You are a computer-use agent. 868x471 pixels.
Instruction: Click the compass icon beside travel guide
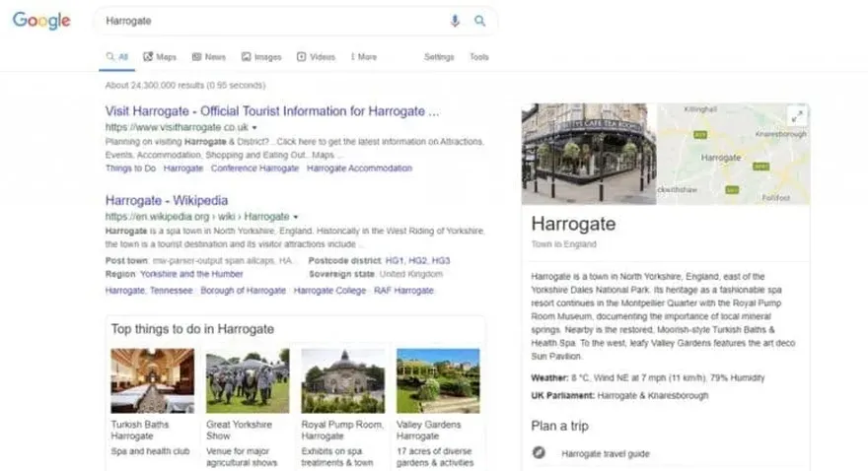(539, 452)
